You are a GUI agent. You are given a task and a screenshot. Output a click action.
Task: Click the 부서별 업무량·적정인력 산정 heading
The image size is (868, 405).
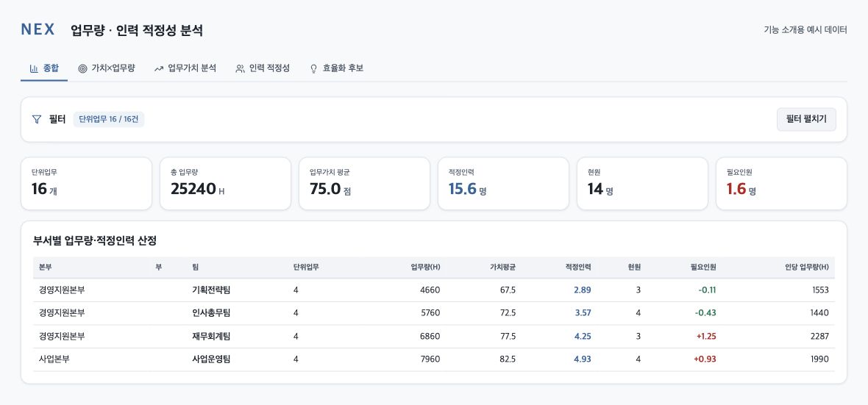[x=95, y=240]
